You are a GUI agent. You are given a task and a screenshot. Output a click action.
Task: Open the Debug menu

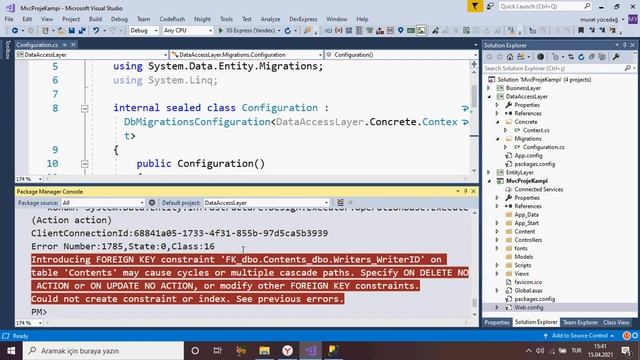119,19
